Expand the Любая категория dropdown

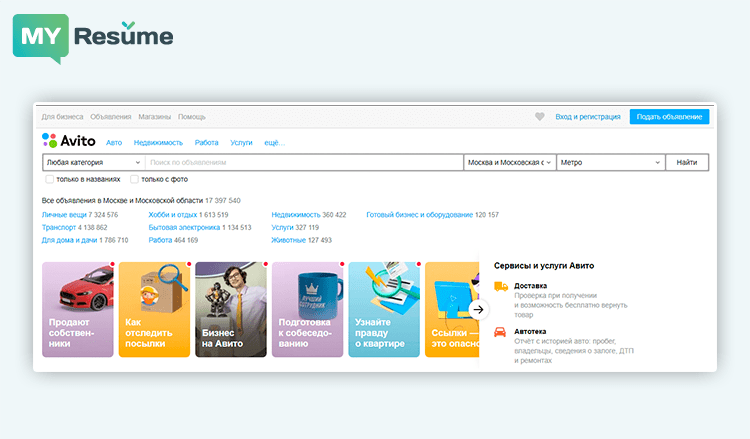(x=93, y=162)
